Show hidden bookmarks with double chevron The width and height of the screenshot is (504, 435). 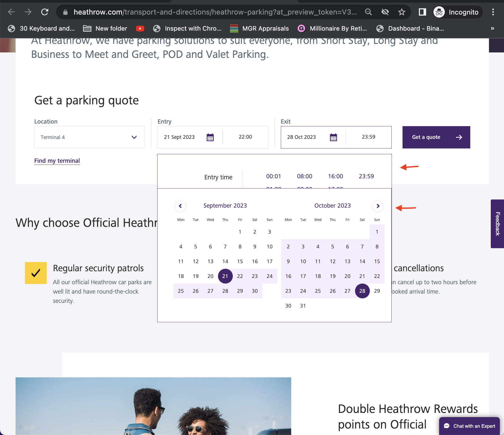pos(492,29)
